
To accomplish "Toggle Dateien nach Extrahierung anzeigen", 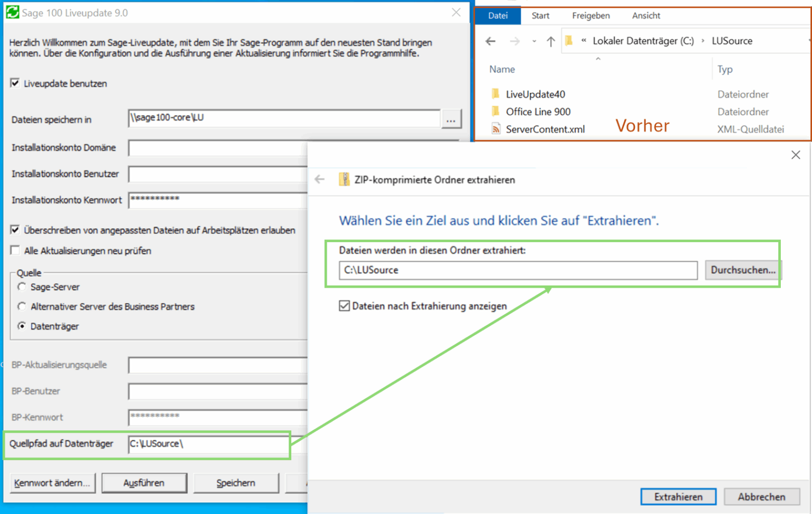I will coord(344,306).
